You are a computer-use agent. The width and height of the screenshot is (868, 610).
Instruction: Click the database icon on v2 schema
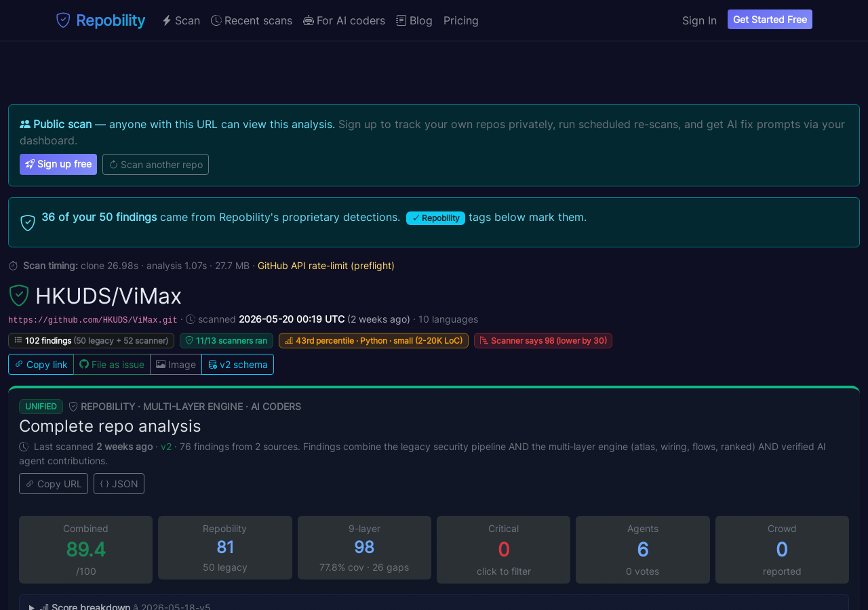[212, 365]
